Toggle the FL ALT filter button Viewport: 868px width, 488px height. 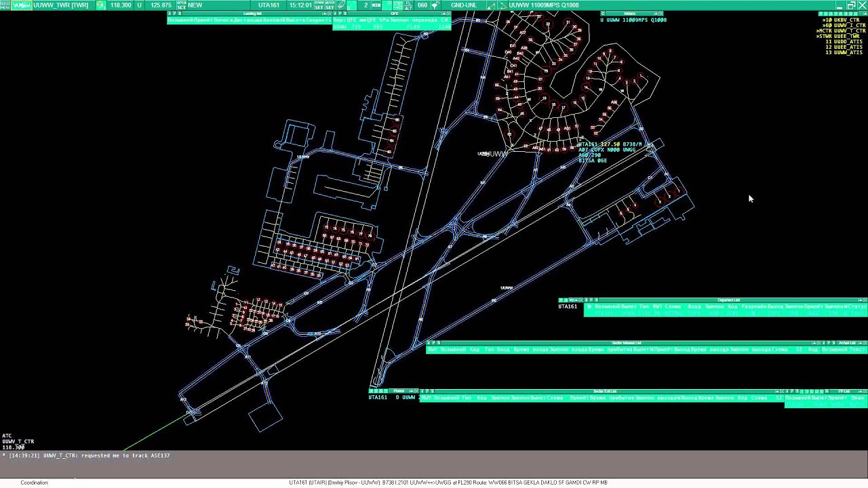[408, 5]
